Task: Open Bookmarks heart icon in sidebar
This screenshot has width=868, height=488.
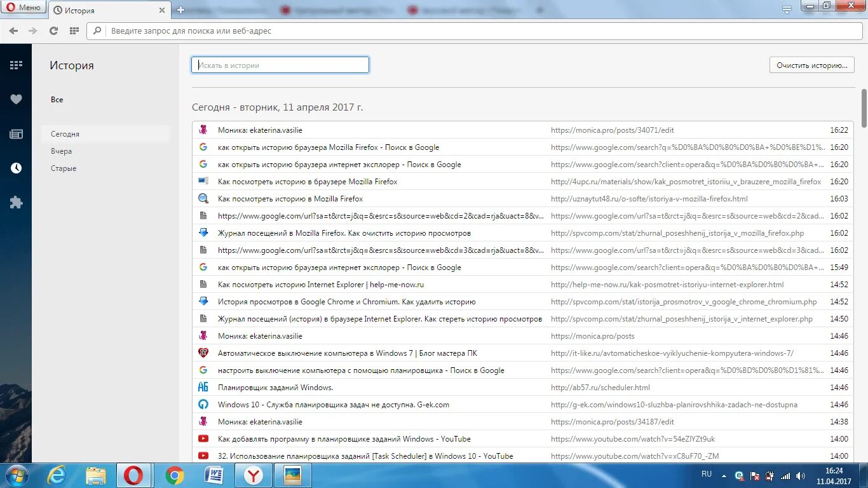Action: 16,99
